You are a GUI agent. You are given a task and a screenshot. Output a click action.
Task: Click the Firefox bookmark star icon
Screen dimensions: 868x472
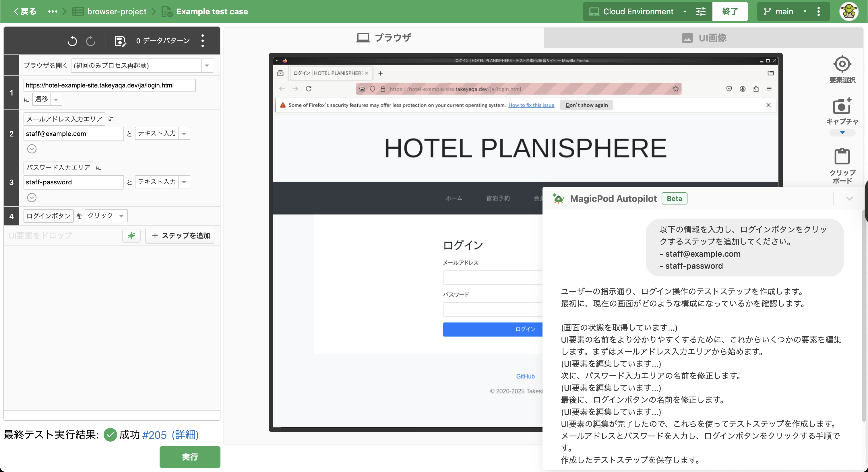pyautogui.click(x=675, y=89)
